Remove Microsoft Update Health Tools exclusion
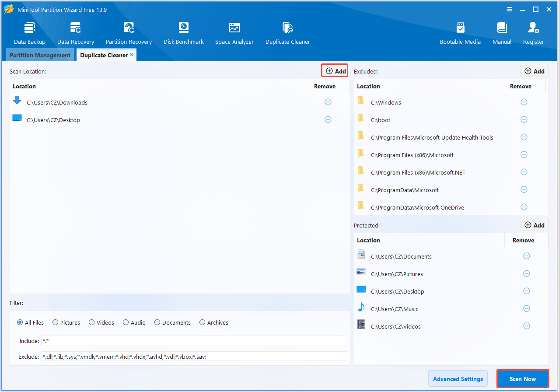The width and height of the screenshot is (559, 392). 524,137
